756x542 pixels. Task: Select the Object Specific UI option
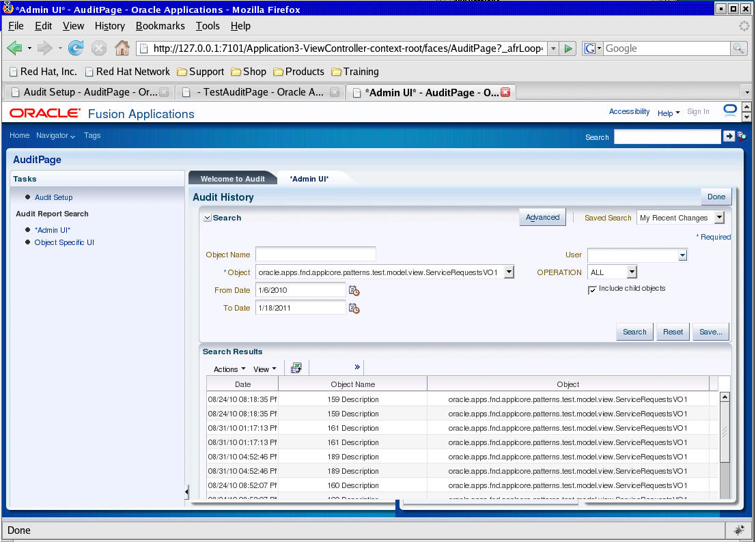pyautogui.click(x=64, y=242)
